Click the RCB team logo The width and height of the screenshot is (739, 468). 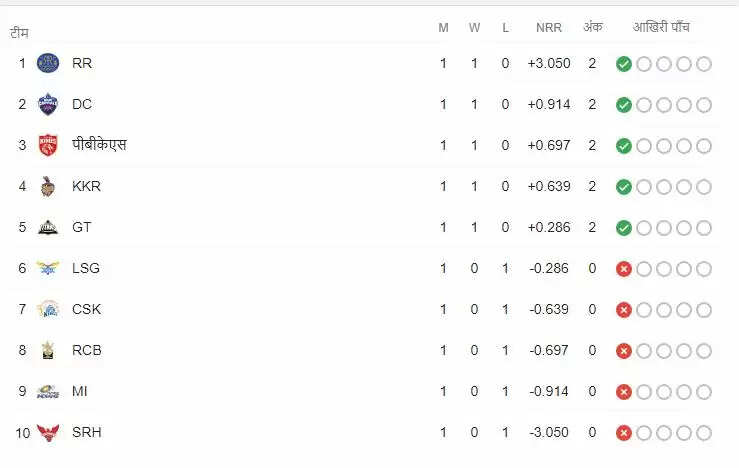point(48,350)
